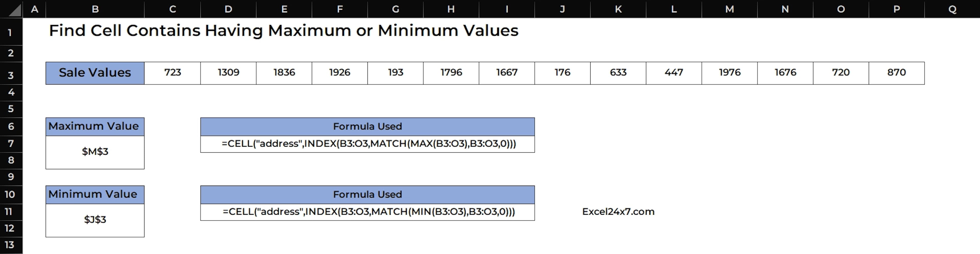Select the cell containing 1976
Viewport: 980px width, 254px height.
pos(729,73)
